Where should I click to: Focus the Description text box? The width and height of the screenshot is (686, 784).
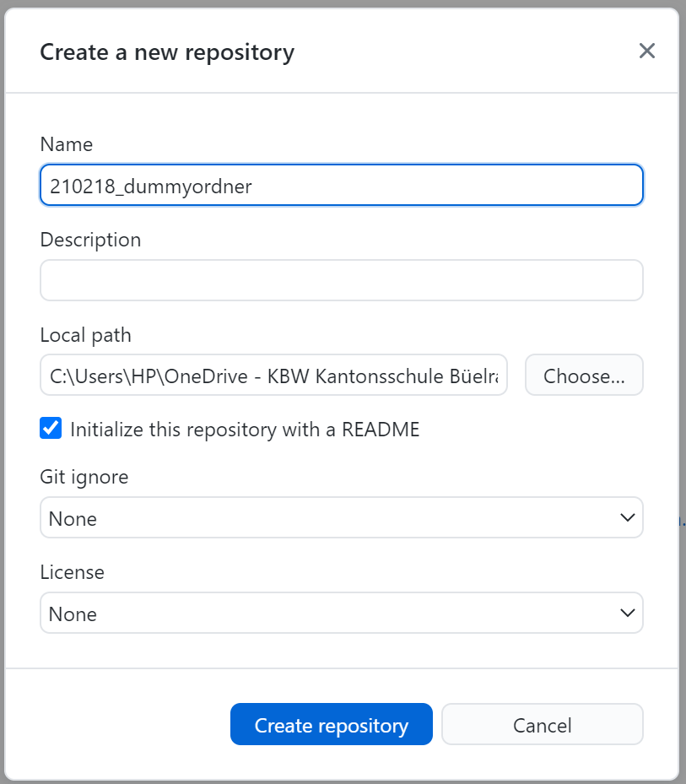tap(342, 280)
